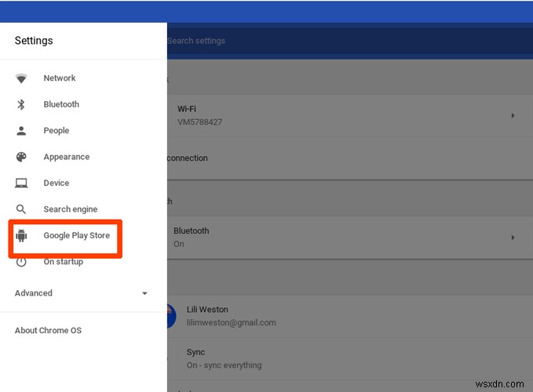Viewport: 533px width, 392px height.
Task: Click the Search engine magnifier icon
Action: tap(21, 209)
